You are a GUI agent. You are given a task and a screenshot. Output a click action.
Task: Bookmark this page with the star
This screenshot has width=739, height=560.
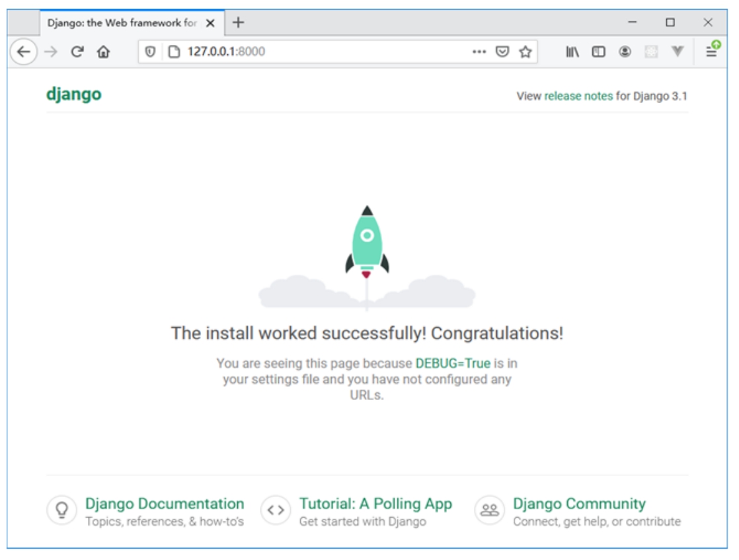click(525, 52)
